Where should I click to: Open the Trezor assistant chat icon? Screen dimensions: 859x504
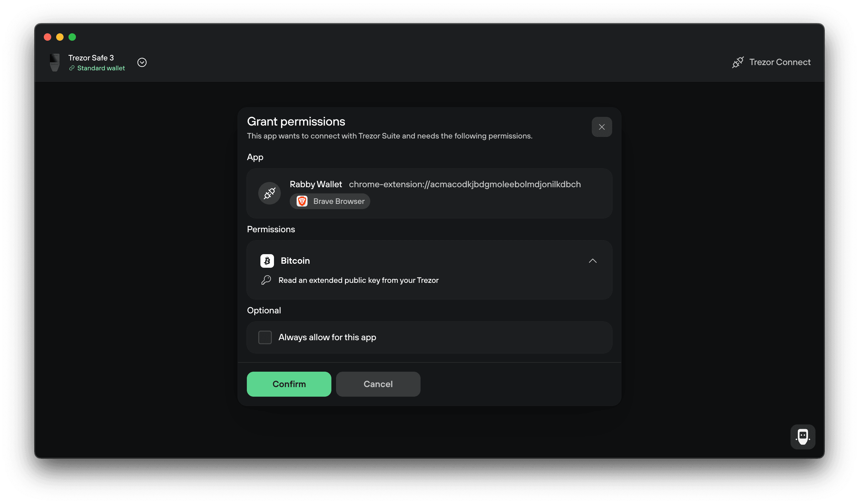[x=803, y=436]
